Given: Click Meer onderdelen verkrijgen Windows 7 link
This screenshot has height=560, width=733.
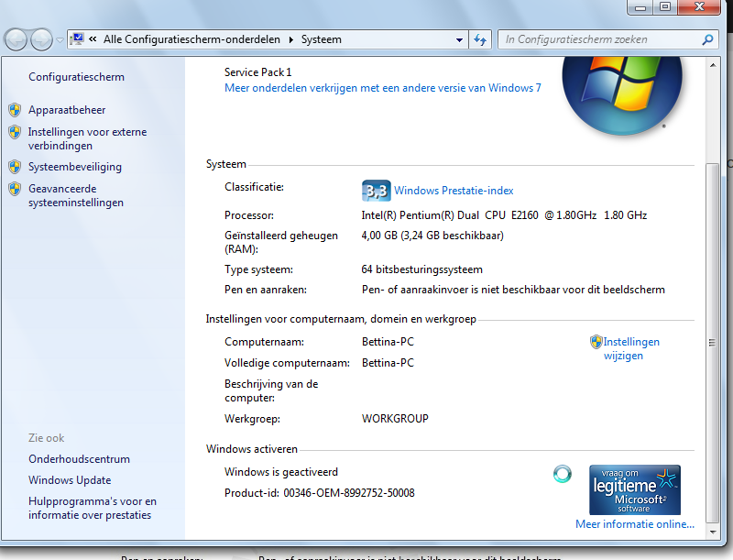Looking at the screenshot, I should 382,88.
